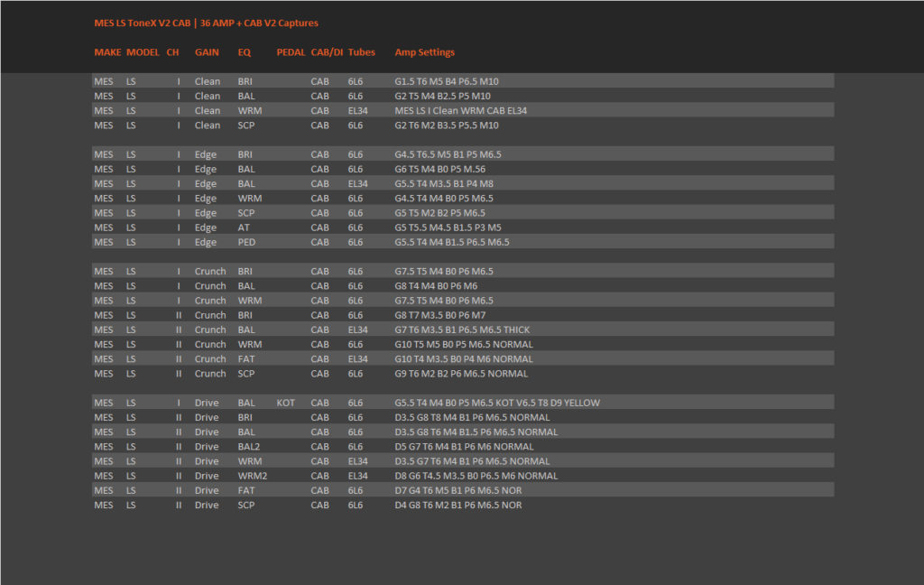Click settings 'G4.5 T4 M4 B0 P5 M6.5'

click(444, 199)
